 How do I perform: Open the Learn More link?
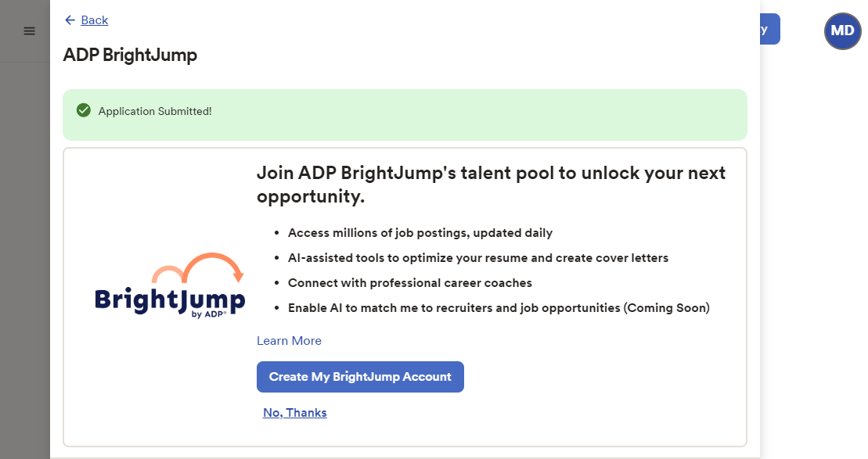click(289, 341)
